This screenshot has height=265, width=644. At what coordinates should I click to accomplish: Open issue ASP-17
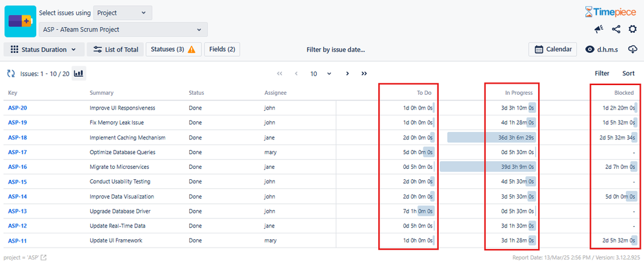pyautogui.click(x=17, y=152)
